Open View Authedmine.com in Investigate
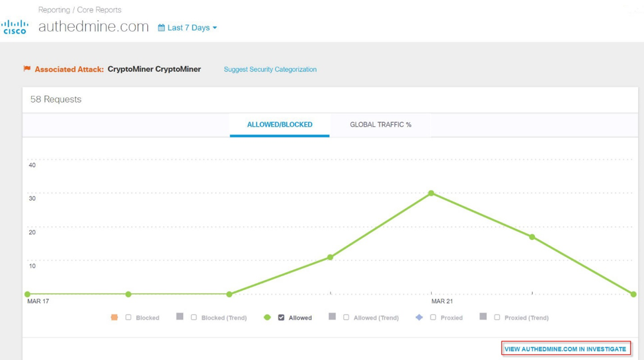The width and height of the screenshot is (644, 360). pyautogui.click(x=565, y=349)
